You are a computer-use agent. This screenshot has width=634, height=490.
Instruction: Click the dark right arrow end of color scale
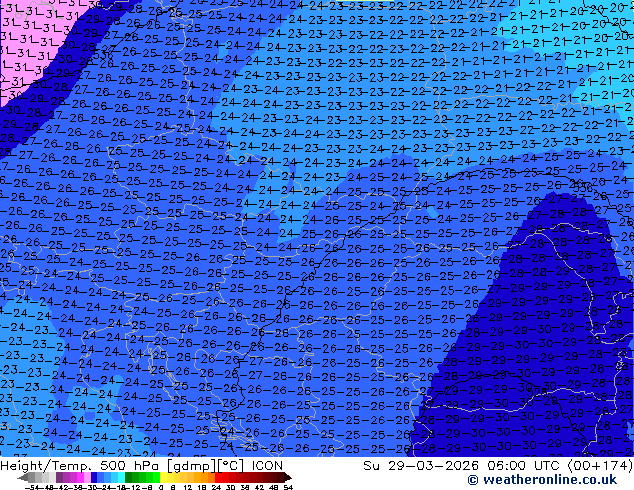[x=287, y=477]
